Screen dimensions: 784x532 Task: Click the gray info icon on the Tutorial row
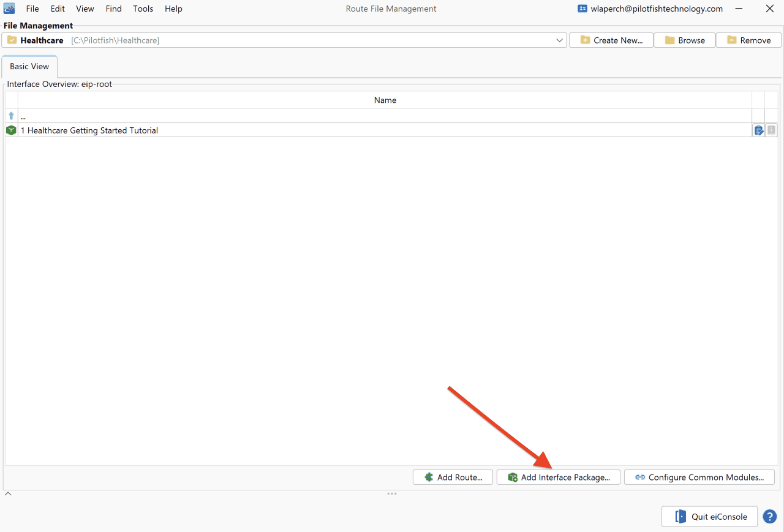pos(771,130)
